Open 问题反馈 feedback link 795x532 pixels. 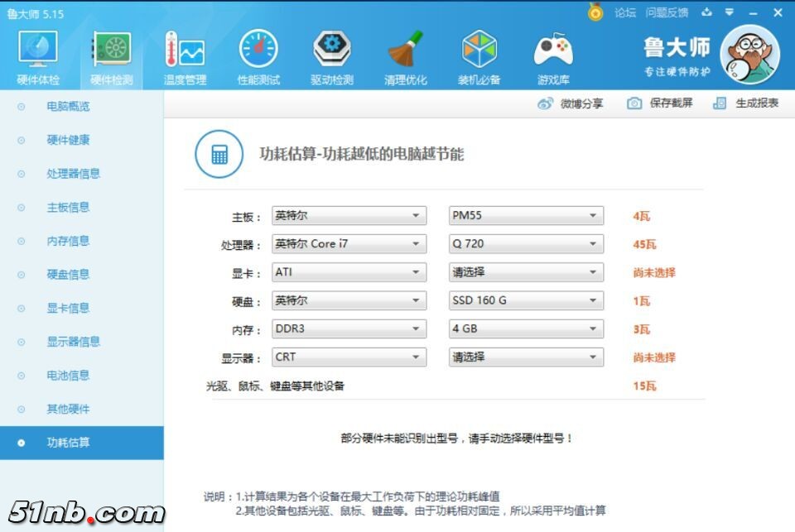(x=667, y=12)
